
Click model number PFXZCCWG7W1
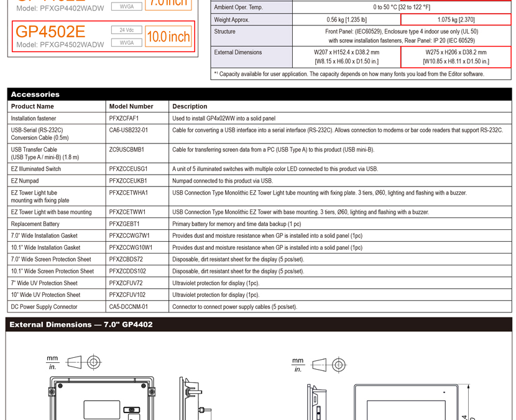tap(129, 236)
